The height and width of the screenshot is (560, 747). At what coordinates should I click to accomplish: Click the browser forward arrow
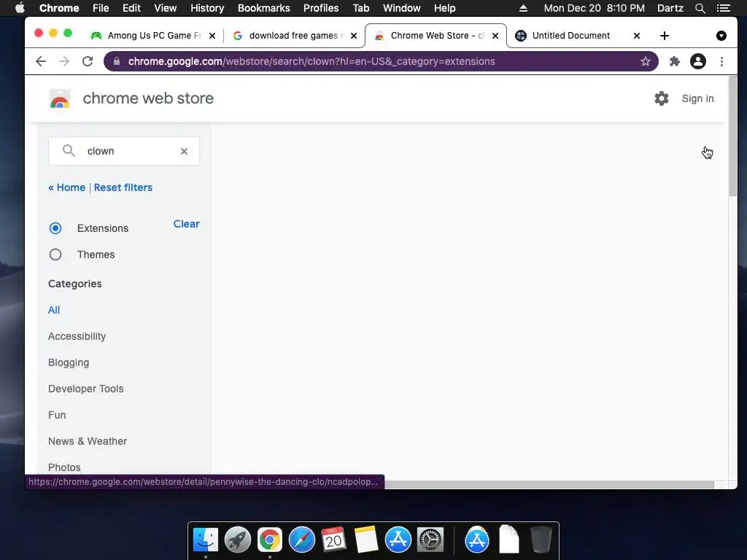[64, 61]
